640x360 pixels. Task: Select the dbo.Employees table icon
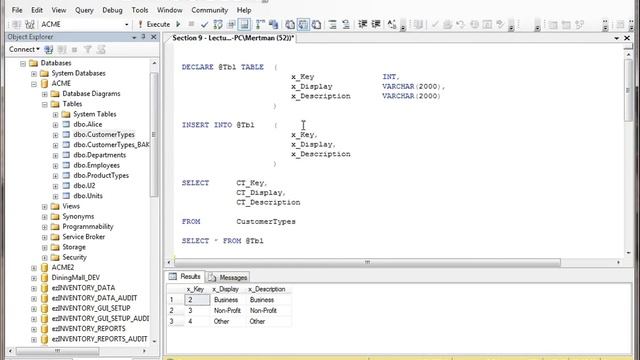66,165
